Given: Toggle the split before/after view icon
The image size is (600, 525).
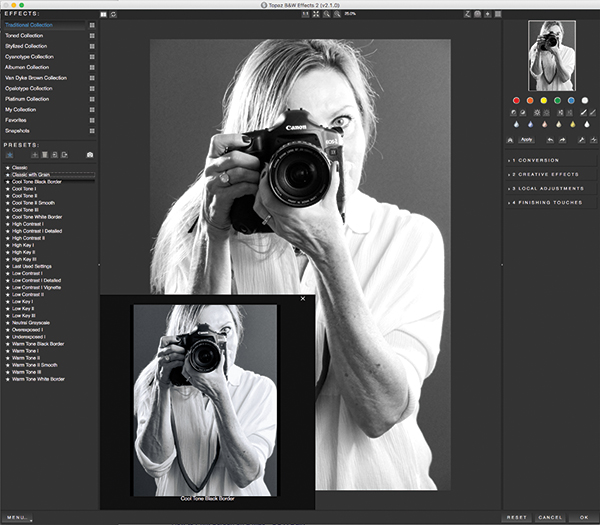Looking at the screenshot, I should click(x=104, y=15).
